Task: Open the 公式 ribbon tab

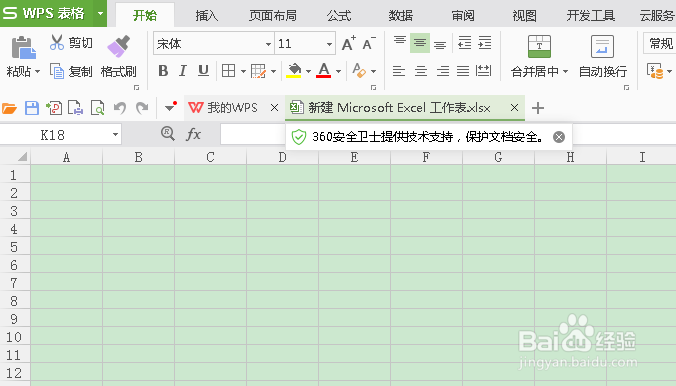Action: [338, 16]
